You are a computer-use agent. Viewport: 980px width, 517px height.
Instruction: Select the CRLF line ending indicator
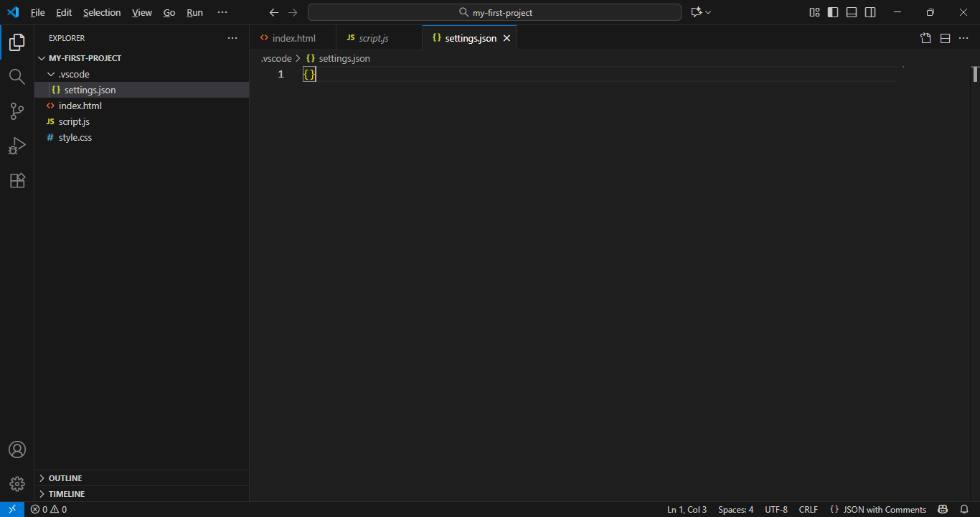(x=808, y=509)
